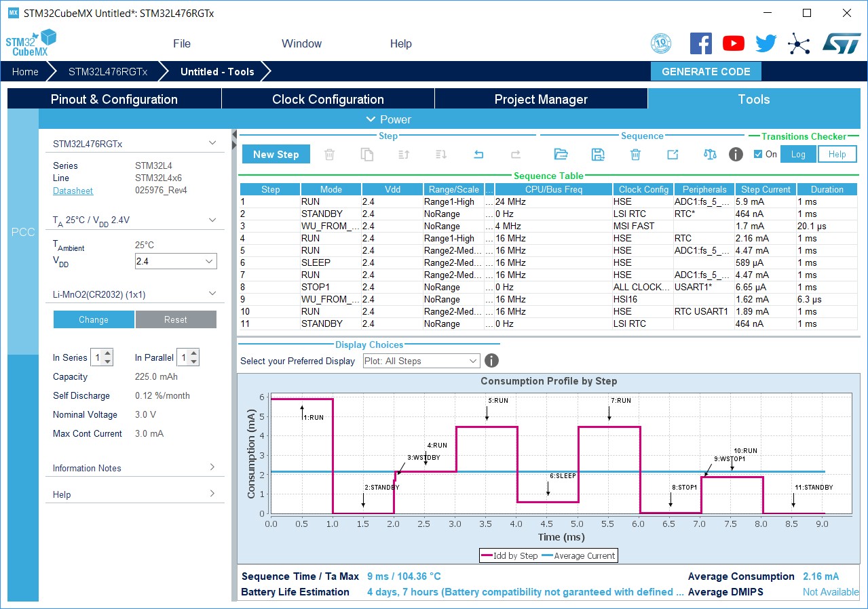
Task: Click the Step Current column header
Action: click(x=766, y=189)
